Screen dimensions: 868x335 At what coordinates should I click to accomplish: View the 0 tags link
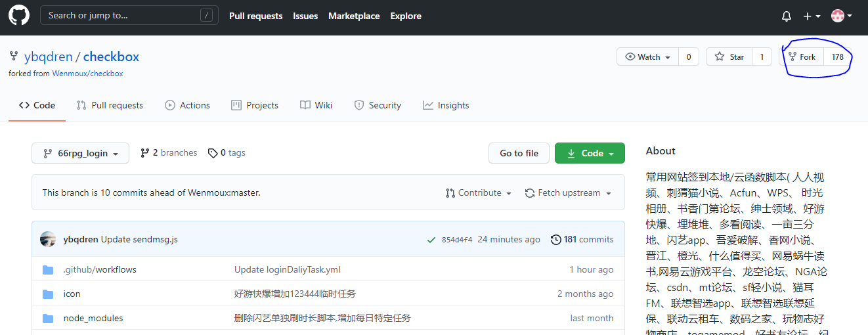(227, 152)
